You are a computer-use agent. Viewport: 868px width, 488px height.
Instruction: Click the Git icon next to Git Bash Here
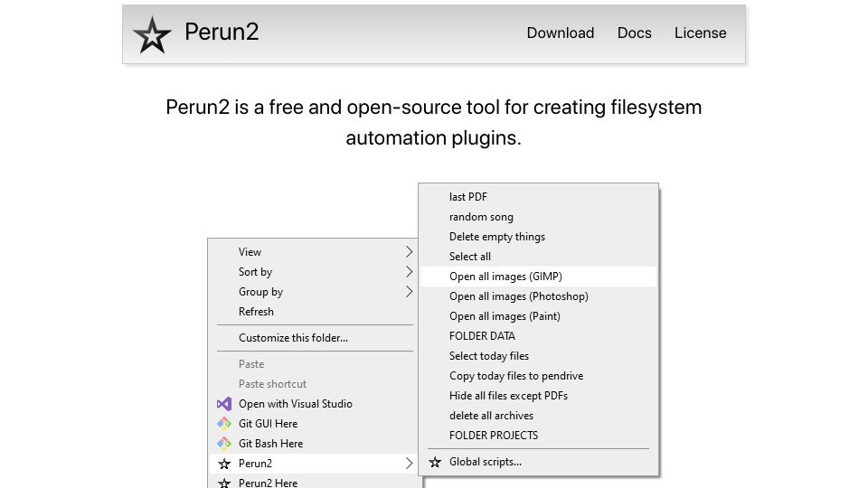coord(224,444)
